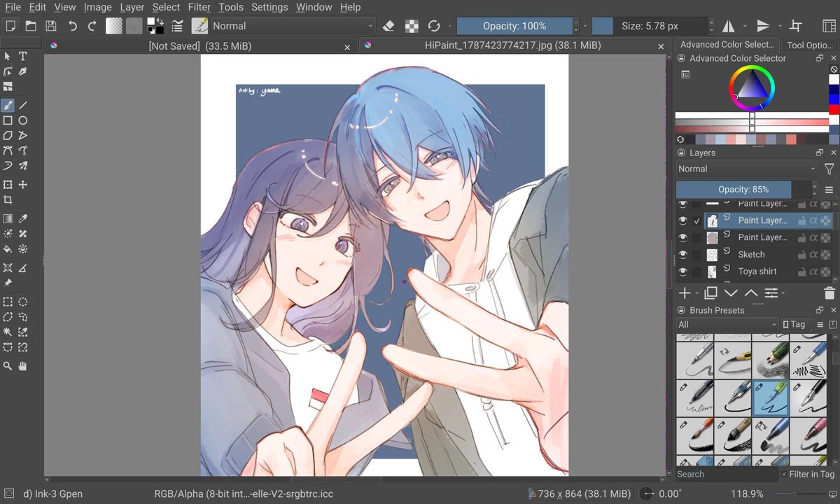Activate the Pan hand tool
This screenshot has height=504, width=840.
pos(23,365)
